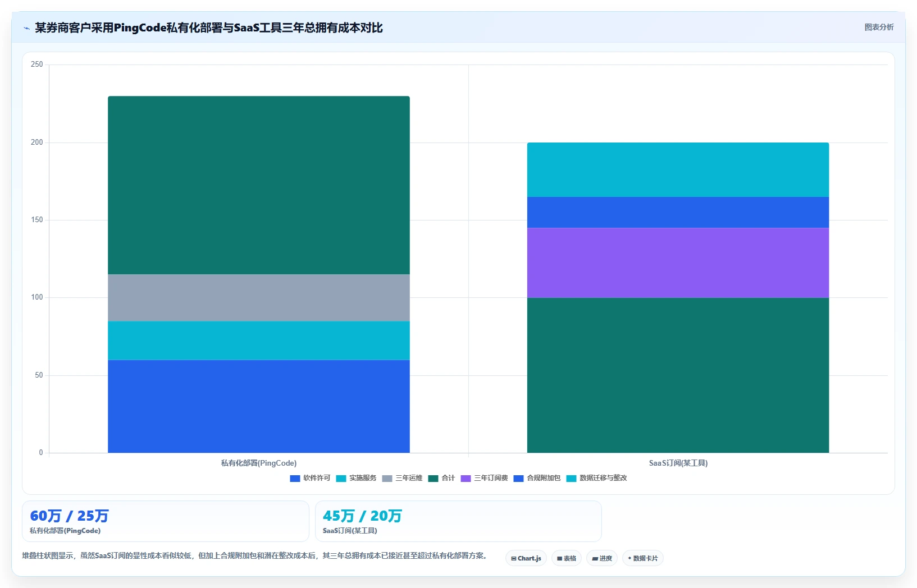Viewport: 917px width, 588px height.
Task: Click the purple 三年订阅费 legend swatch
Action: coord(466,479)
